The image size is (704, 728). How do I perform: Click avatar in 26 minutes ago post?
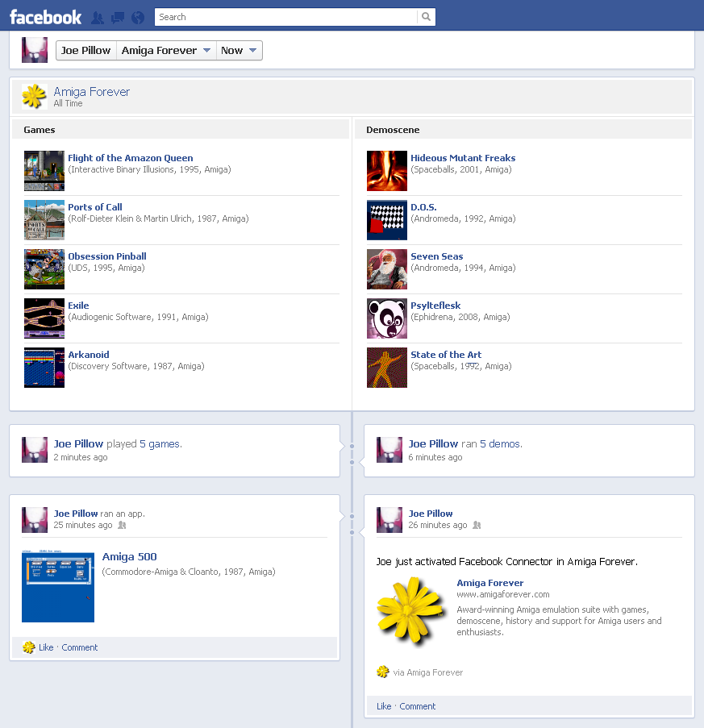pos(389,520)
